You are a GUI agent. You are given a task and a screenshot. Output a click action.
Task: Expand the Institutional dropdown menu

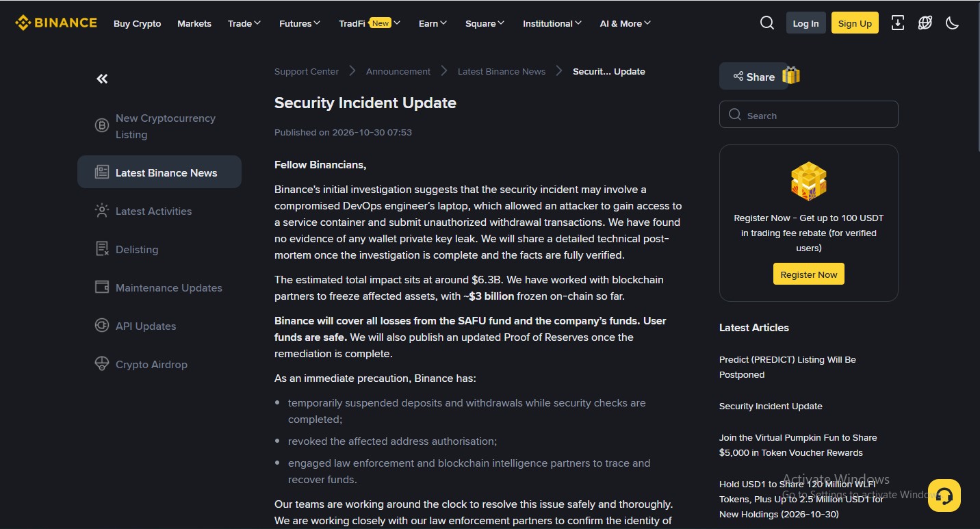(552, 23)
